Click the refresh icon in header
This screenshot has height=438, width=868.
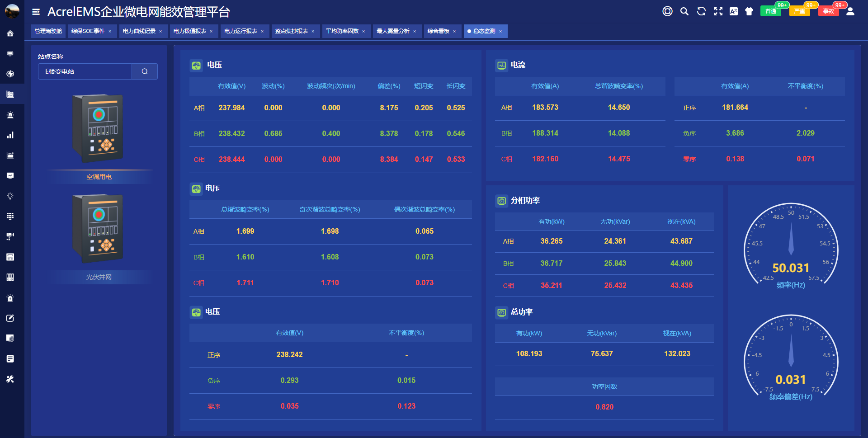[701, 11]
